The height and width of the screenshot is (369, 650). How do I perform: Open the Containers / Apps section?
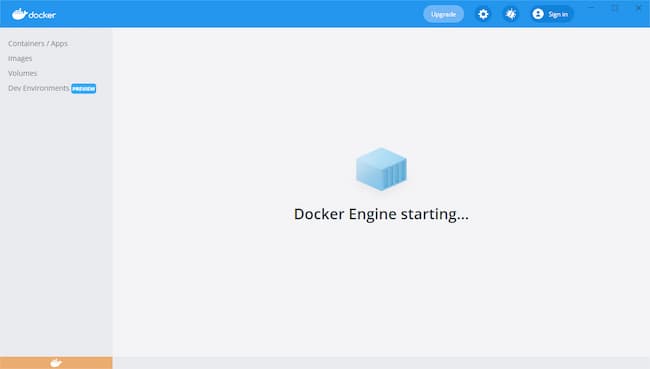tap(38, 44)
